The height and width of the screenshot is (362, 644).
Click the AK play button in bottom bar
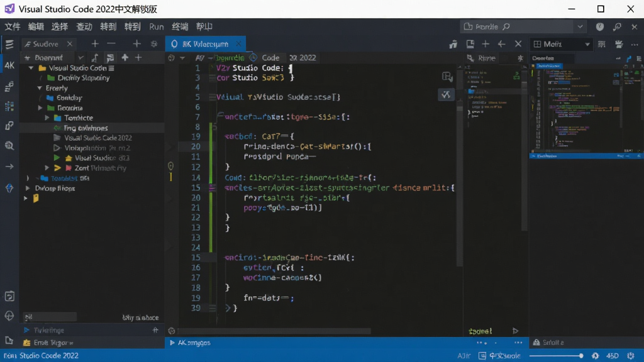pos(172,343)
